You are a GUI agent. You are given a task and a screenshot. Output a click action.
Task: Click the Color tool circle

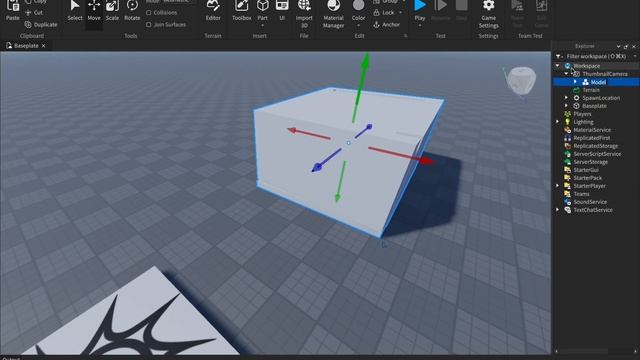[358, 6]
